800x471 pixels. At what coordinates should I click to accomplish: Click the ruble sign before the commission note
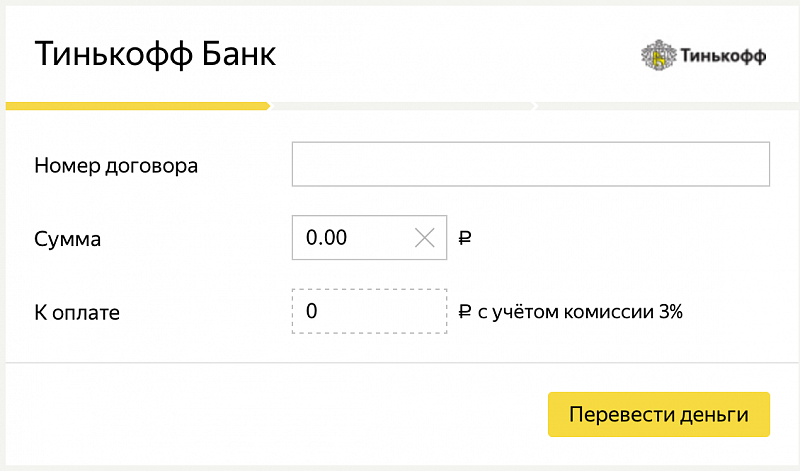pyautogui.click(x=464, y=312)
